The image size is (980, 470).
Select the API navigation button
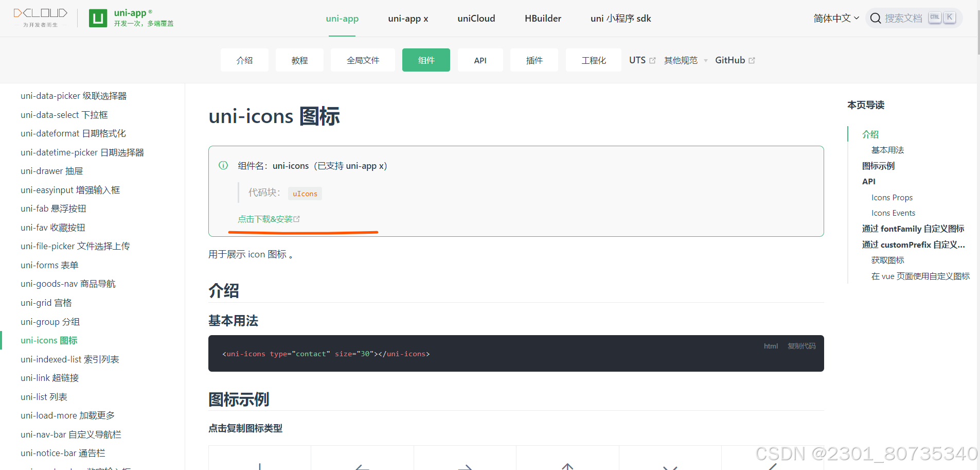(x=480, y=60)
